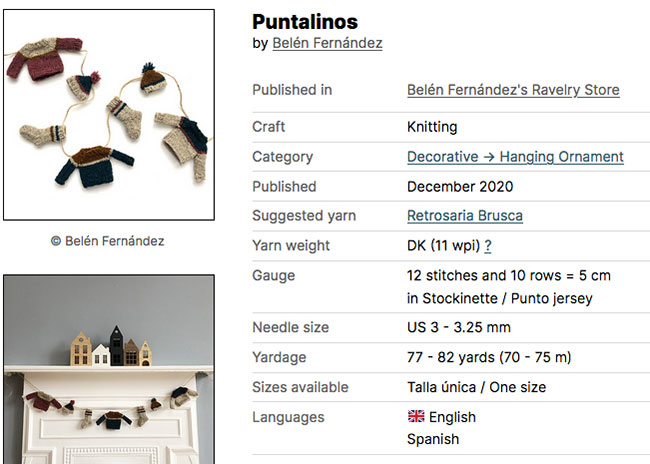This screenshot has height=464, width=650.
Task: Click the Talla única / One size text
Action: click(476, 387)
